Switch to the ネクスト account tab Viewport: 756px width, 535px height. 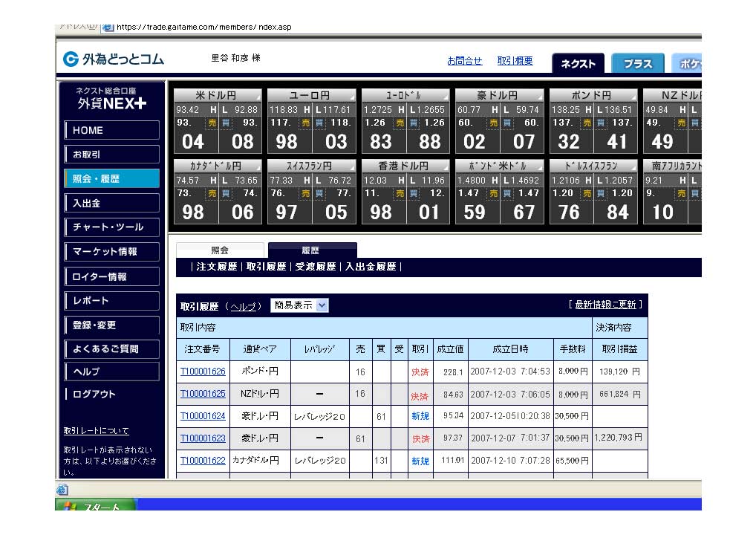[x=578, y=63]
